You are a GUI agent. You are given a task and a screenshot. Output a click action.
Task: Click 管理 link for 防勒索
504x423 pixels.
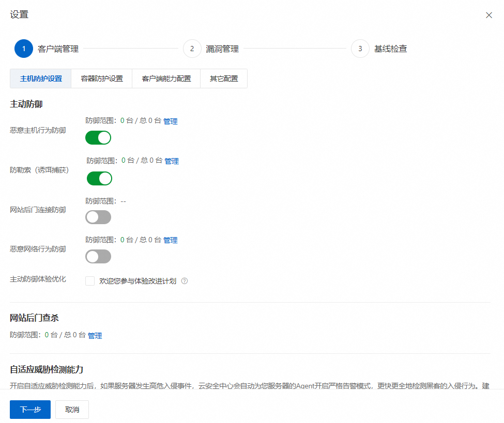[172, 161]
